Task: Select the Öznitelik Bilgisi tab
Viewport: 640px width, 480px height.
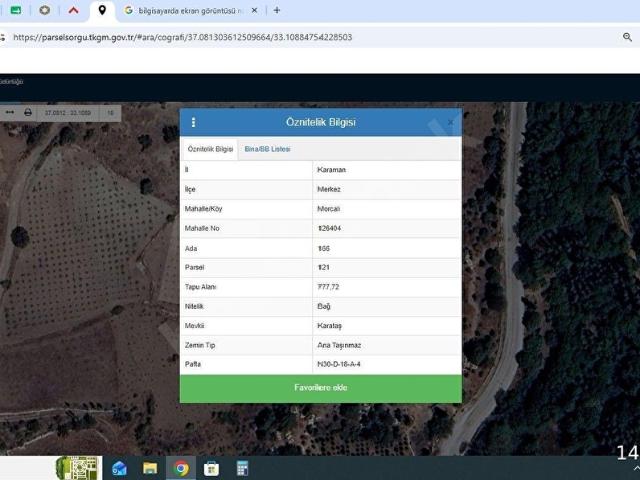Action: [210, 149]
